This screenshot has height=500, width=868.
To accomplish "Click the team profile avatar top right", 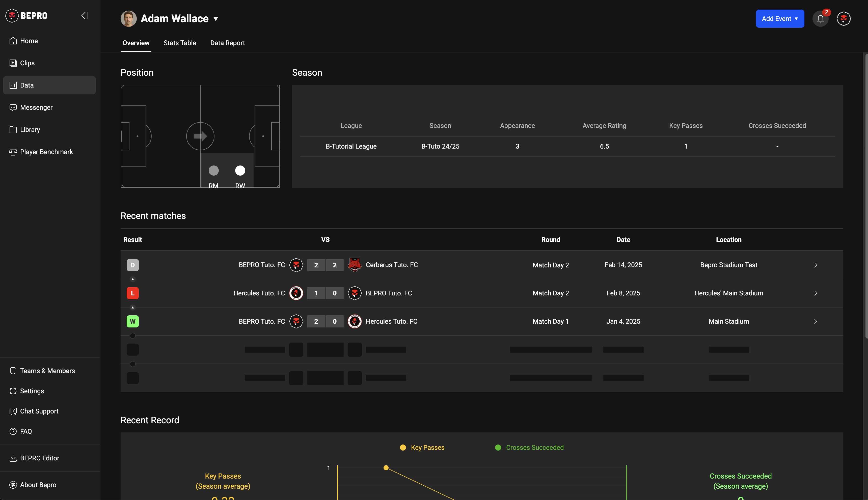I will pos(843,19).
